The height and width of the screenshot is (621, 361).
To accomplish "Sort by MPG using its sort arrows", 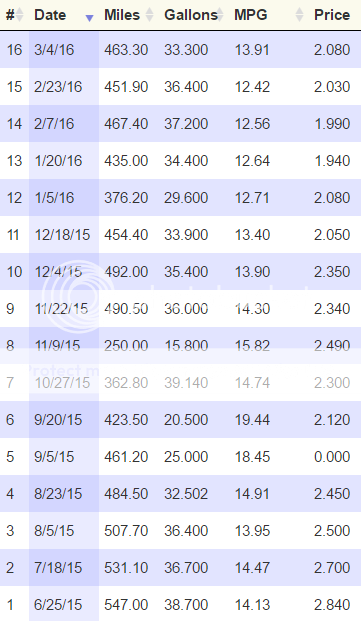I will tap(299, 15).
